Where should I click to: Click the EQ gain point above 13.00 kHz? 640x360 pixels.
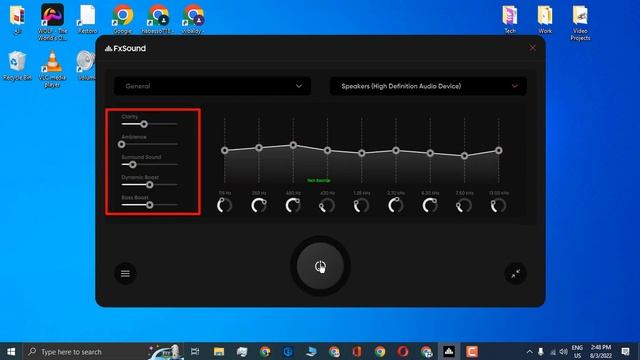click(x=499, y=150)
